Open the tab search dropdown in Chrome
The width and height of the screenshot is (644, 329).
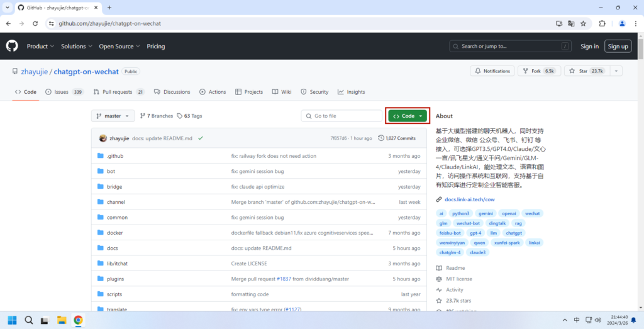(8, 8)
